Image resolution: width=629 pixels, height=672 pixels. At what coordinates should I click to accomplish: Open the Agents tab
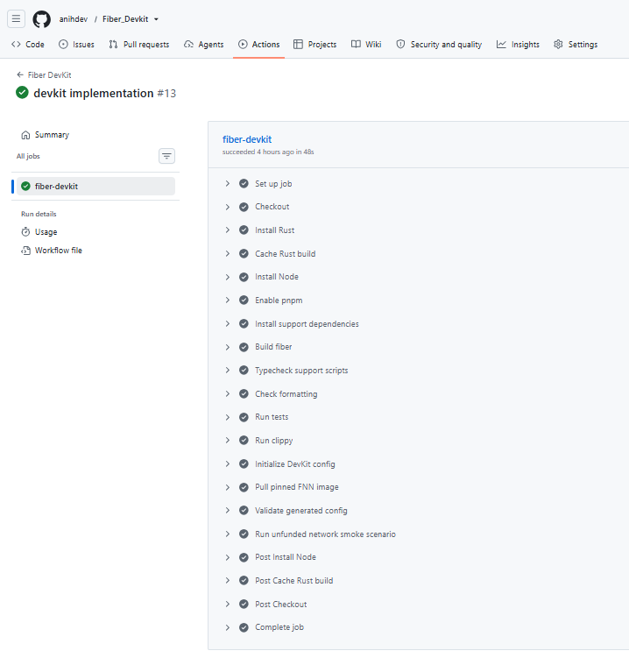(x=204, y=44)
